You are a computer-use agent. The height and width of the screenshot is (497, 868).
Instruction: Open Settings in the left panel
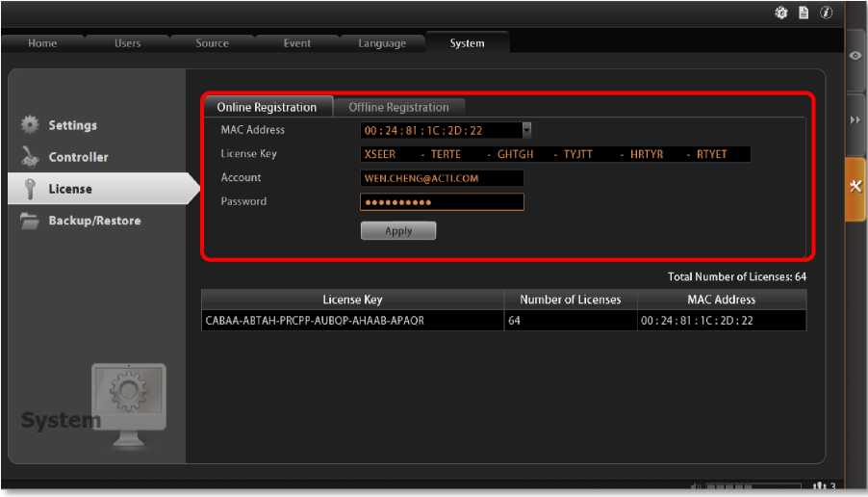[72, 125]
